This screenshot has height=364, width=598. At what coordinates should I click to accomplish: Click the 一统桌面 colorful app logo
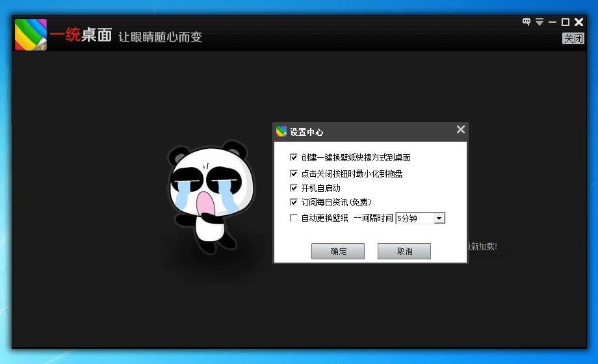31,34
